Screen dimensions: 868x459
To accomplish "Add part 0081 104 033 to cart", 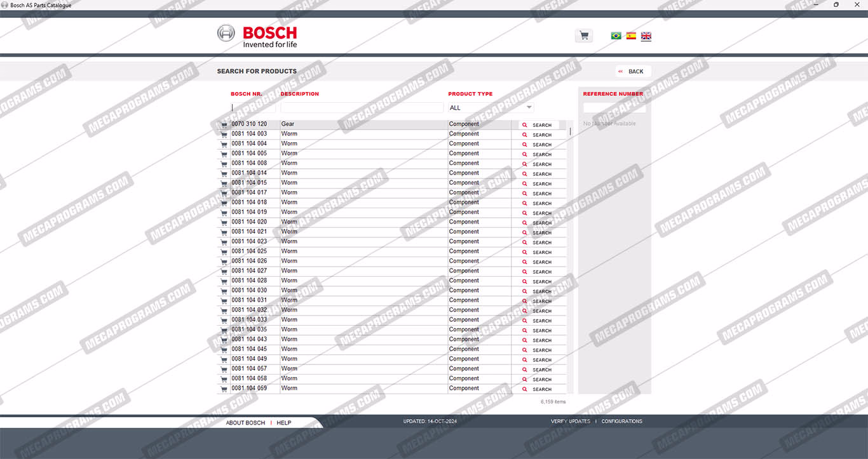I will pyautogui.click(x=224, y=321).
